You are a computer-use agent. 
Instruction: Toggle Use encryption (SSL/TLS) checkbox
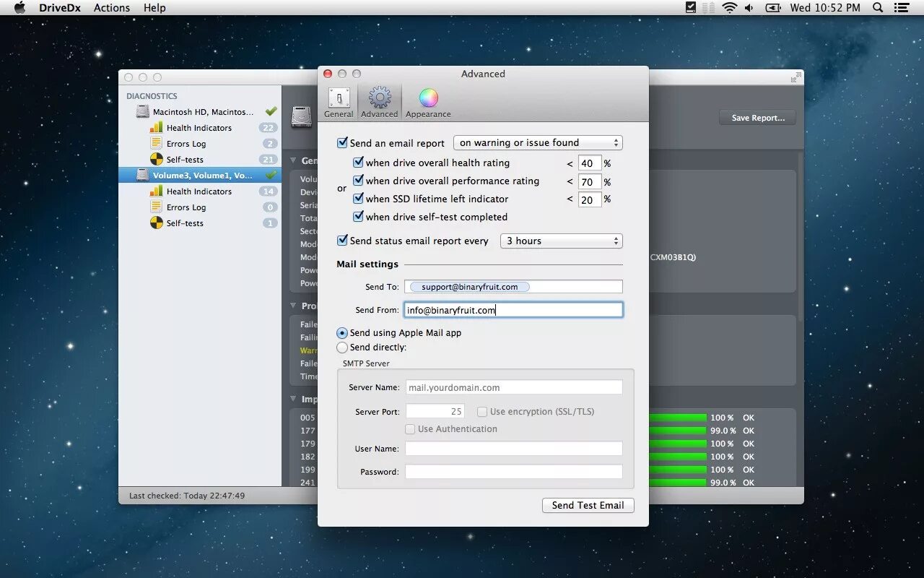click(482, 412)
